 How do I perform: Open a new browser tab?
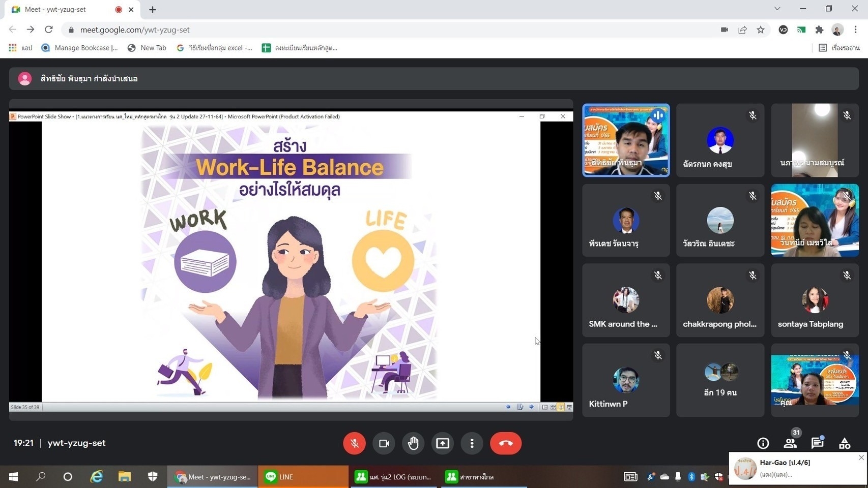153,9
